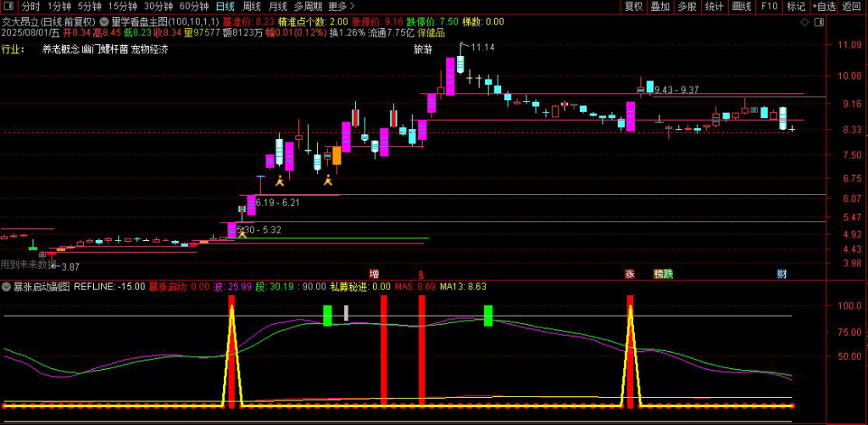Click the '财' event marker on timeline

pos(782,274)
